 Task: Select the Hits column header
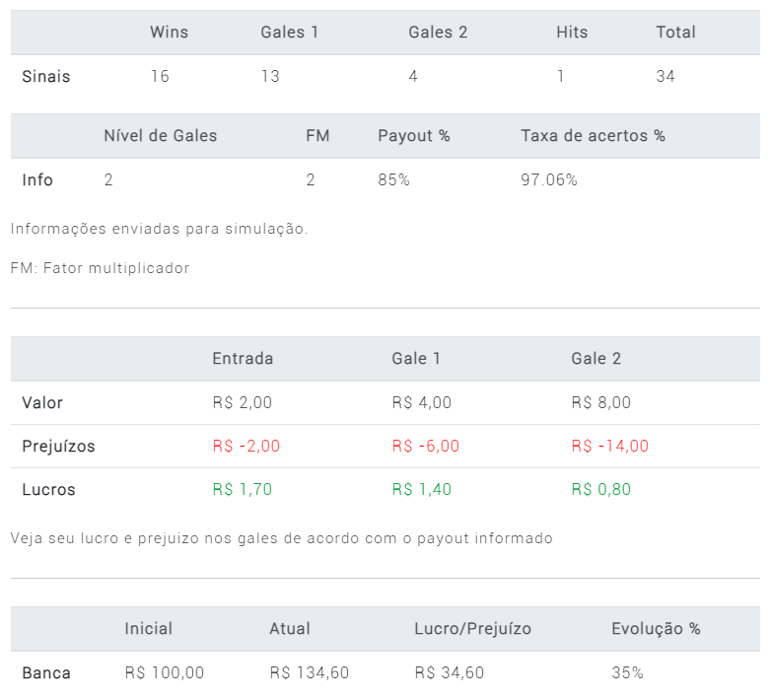tap(572, 32)
